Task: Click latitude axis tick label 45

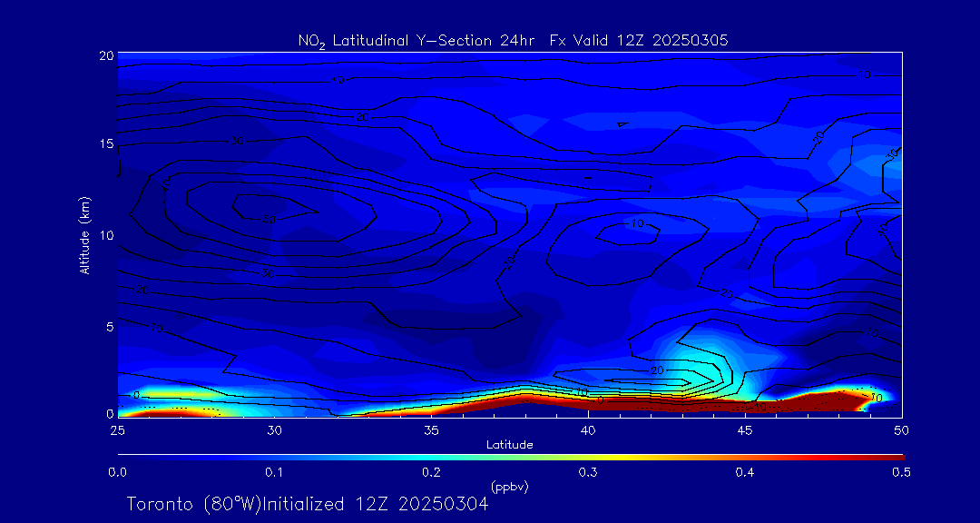Action: (x=745, y=429)
